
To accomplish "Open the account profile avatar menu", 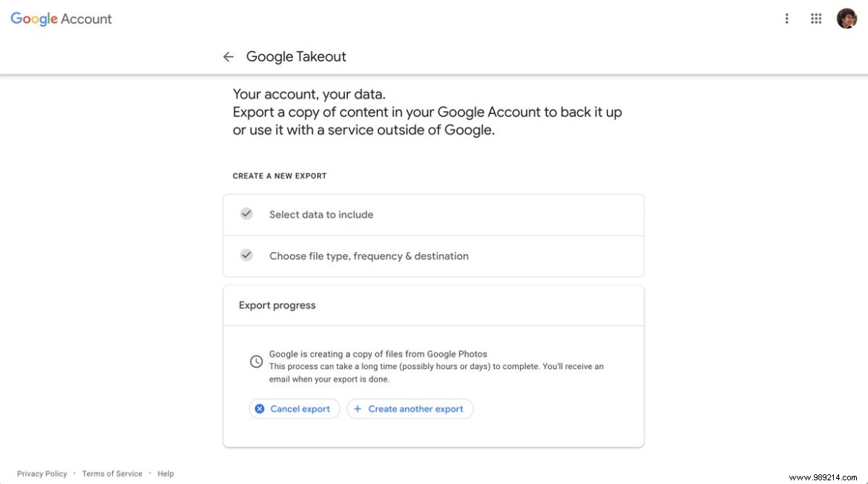I will [x=846, y=18].
